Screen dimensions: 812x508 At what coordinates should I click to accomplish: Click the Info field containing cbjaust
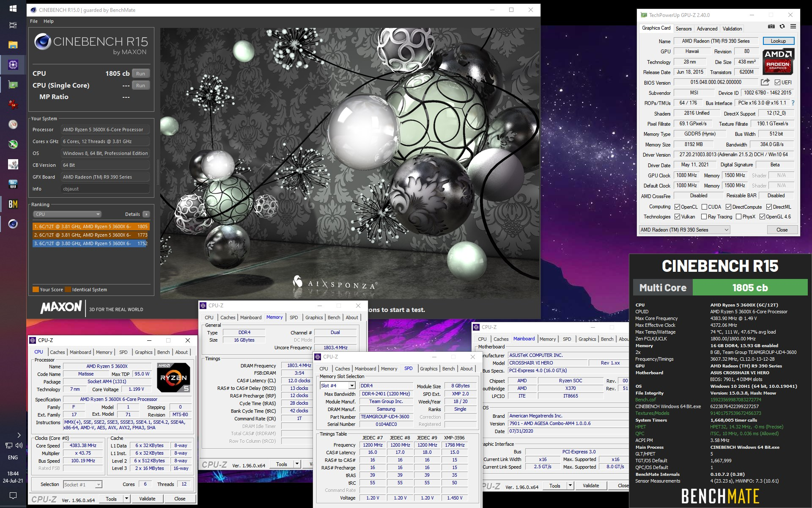point(106,189)
